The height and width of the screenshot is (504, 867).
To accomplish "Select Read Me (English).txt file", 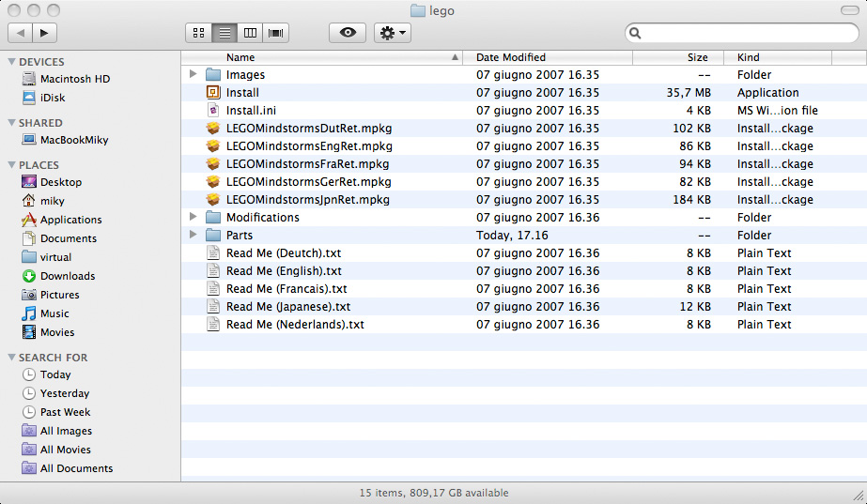I will [284, 271].
